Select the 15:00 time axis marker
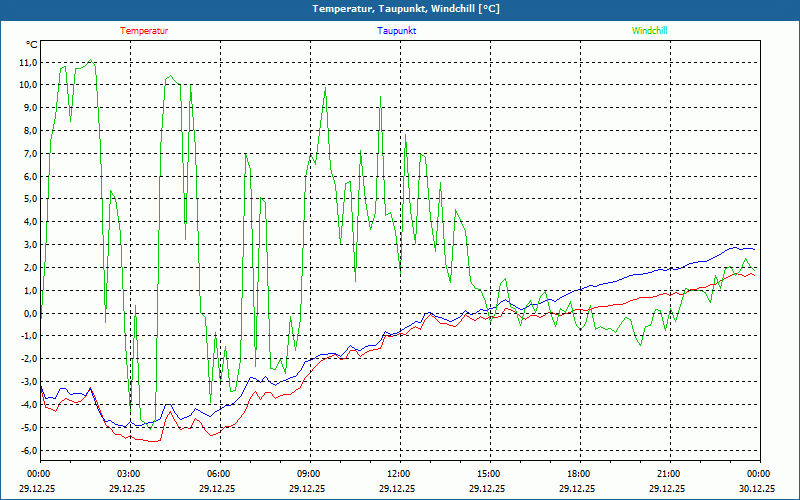Viewport: 800px width, 500px height. click(489, 474)
